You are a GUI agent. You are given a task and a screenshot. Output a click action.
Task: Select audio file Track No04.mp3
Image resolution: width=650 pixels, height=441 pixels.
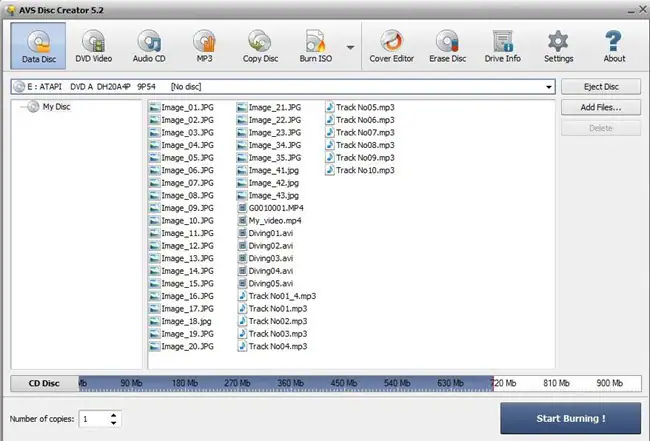(x=273, y=346)
